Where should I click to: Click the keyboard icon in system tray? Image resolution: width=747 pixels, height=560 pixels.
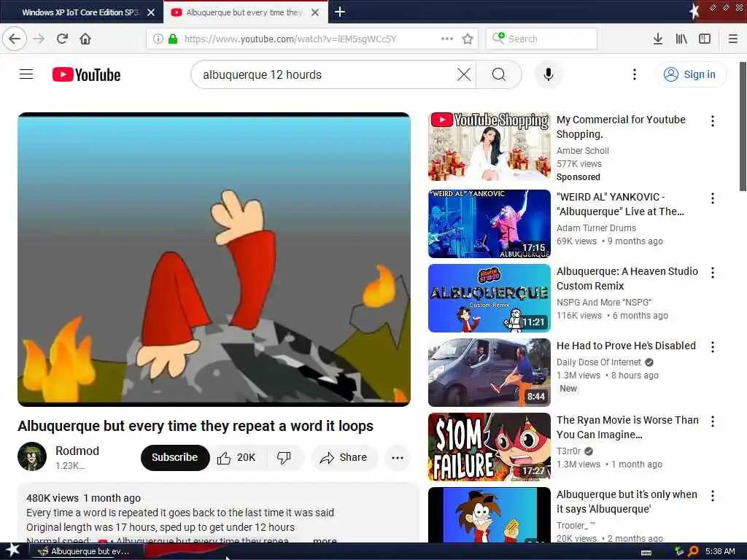[x=646, y=552]
